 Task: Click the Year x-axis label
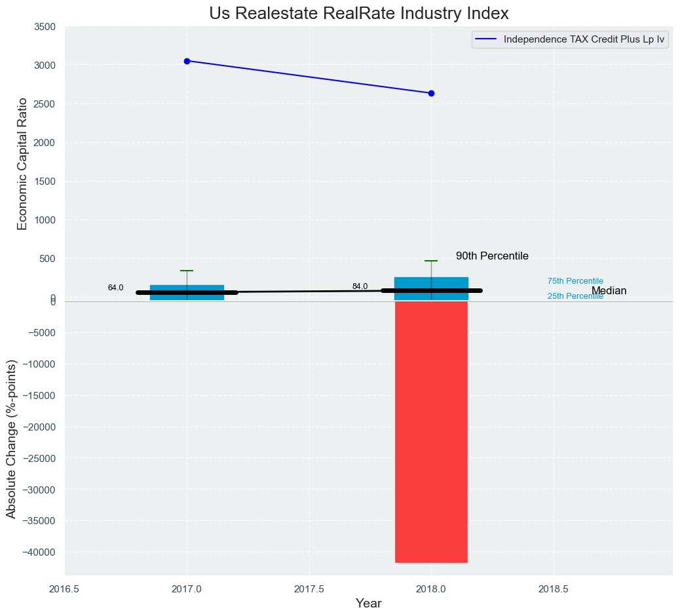(368, 604)
